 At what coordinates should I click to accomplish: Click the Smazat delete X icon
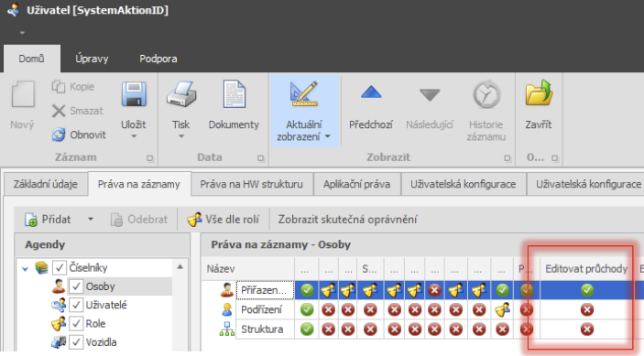coord(59,111)
